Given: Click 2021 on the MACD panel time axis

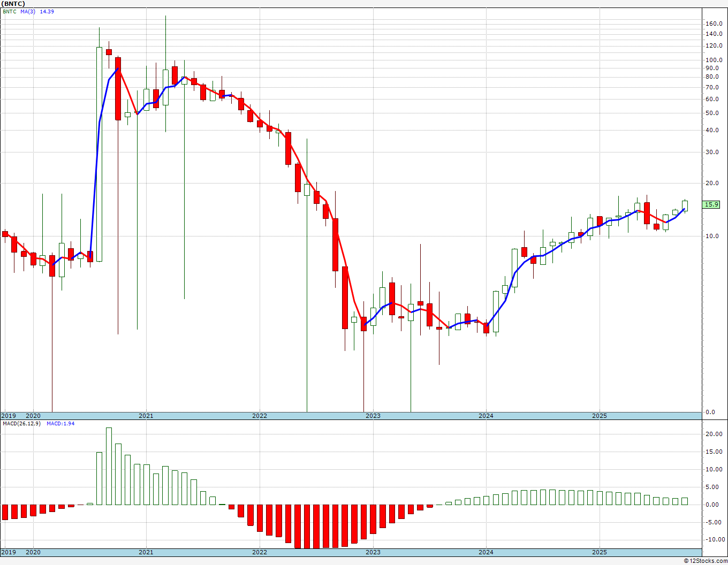Looking at the screenshot, I should pyautogui.click(x=146, y=552).
